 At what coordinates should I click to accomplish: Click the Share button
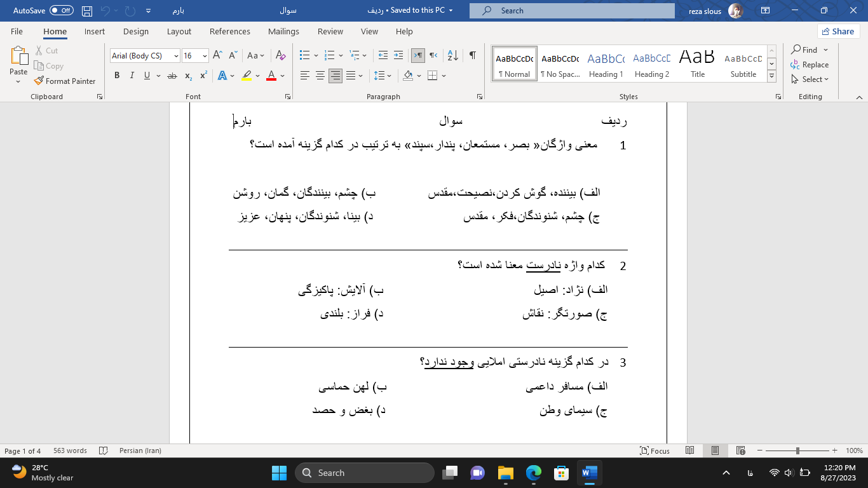click(x=838, y=31)
